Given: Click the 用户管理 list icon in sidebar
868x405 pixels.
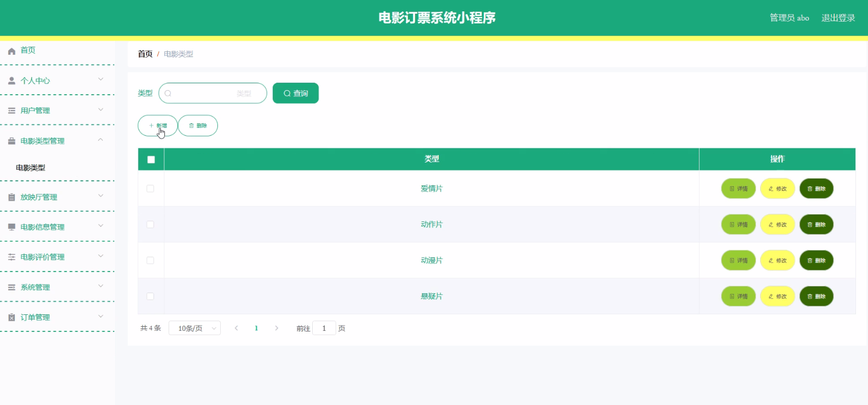Looking at the screenshot, I should click(x=11, y=110).
